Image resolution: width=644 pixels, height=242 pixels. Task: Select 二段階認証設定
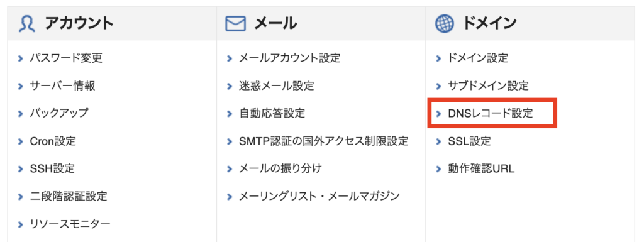[x=69, y=196]
